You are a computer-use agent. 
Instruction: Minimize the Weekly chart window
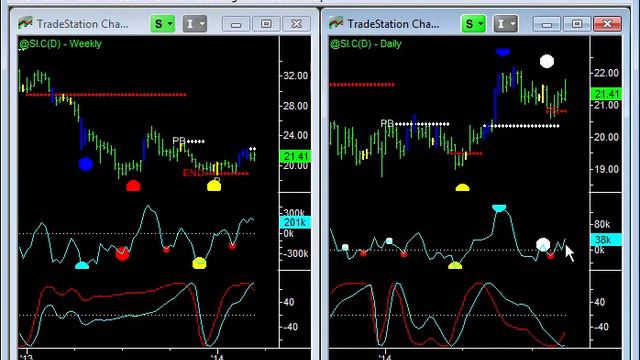(236, 24)
